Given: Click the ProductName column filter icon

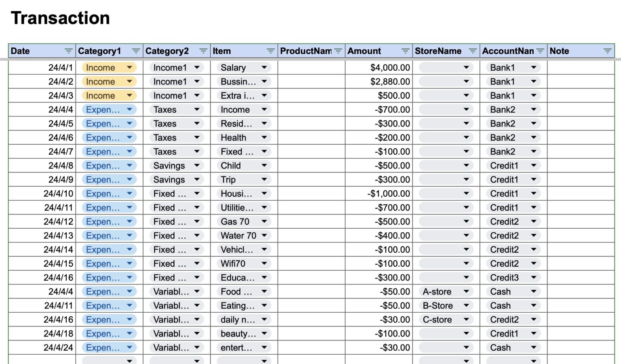Looking at the screenshot, I should [337, 51].
